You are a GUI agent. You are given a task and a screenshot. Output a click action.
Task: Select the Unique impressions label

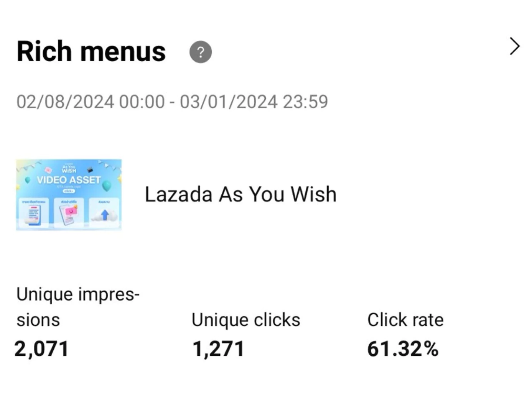(x=78, y=307)
